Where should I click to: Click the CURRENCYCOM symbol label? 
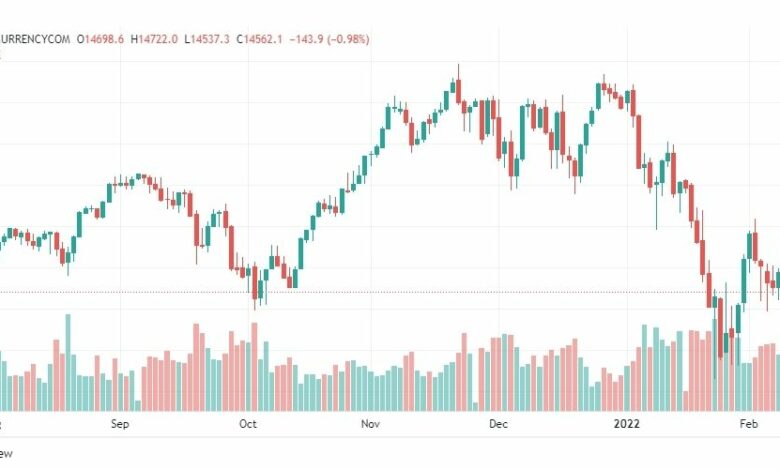point(35,39)
